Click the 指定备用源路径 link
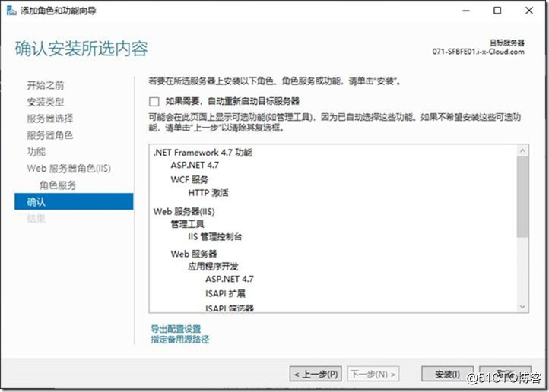Viewport: 549px width, 392px height. point(180,339)
